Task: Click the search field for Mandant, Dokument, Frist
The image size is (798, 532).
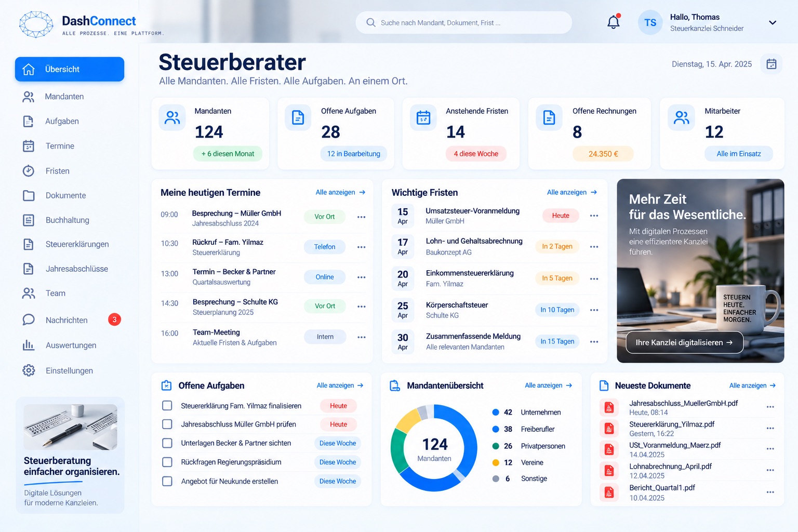Action: point(463,22)
